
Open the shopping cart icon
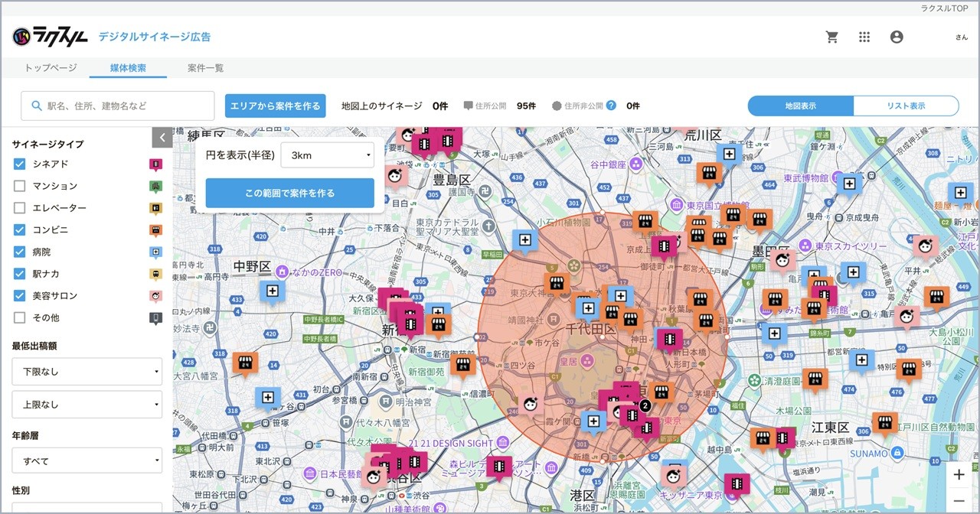(832, 37)
